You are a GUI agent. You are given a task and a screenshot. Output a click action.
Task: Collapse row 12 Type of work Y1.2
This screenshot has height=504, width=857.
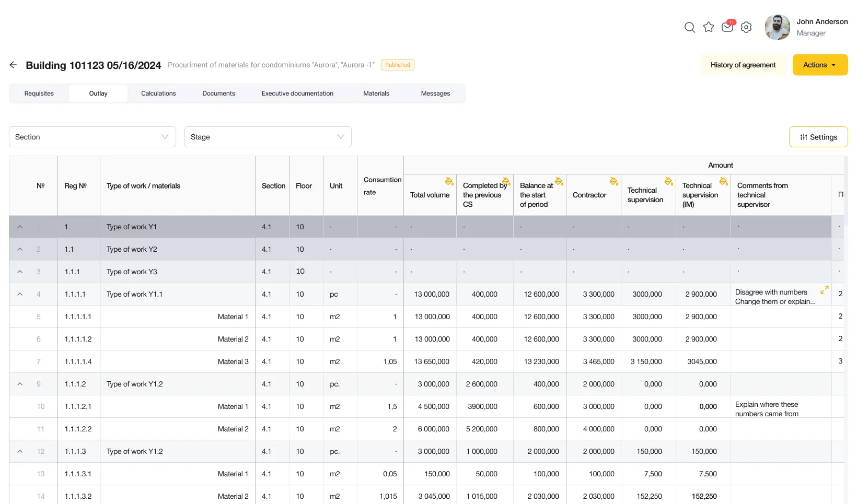click(20, 451)
